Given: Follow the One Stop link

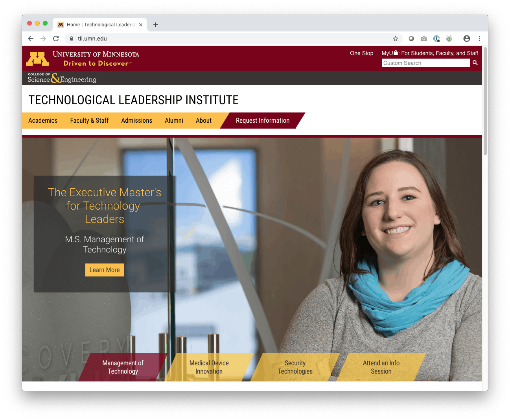Looking at the screenshot, I should pos(362,53).
